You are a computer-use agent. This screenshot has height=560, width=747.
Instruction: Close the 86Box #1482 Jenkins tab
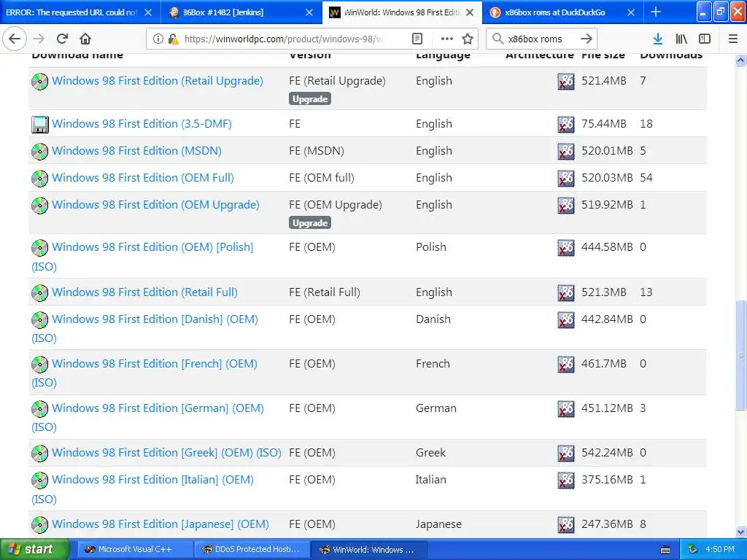click(309, 12)
